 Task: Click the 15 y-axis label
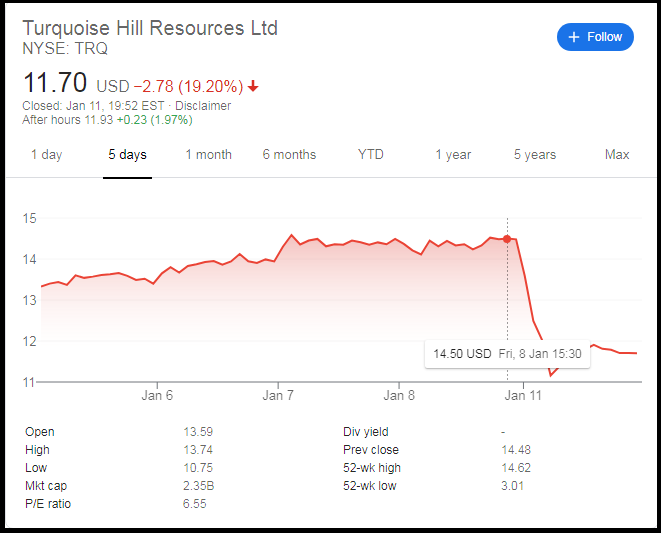point(30,218)
